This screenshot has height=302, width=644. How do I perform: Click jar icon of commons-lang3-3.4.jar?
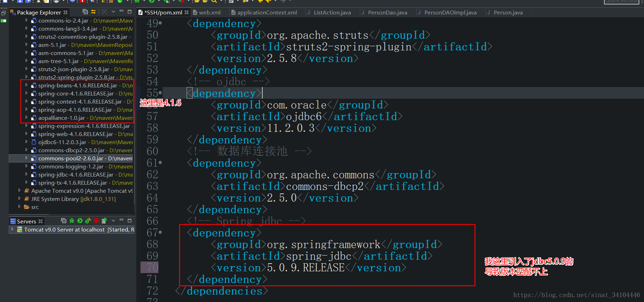(34, 29)
